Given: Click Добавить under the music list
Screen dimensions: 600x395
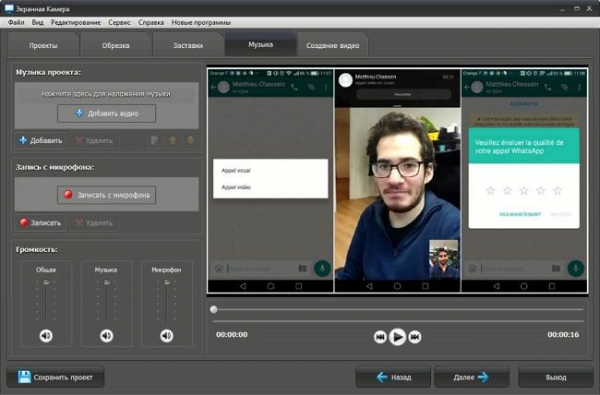Looking at the screenshot, I should pos(41,140).
